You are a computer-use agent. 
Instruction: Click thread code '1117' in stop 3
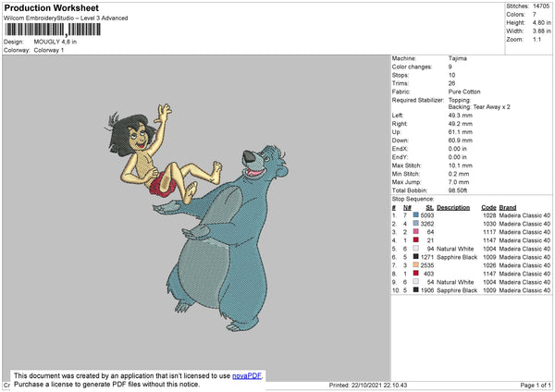[489, 232]
